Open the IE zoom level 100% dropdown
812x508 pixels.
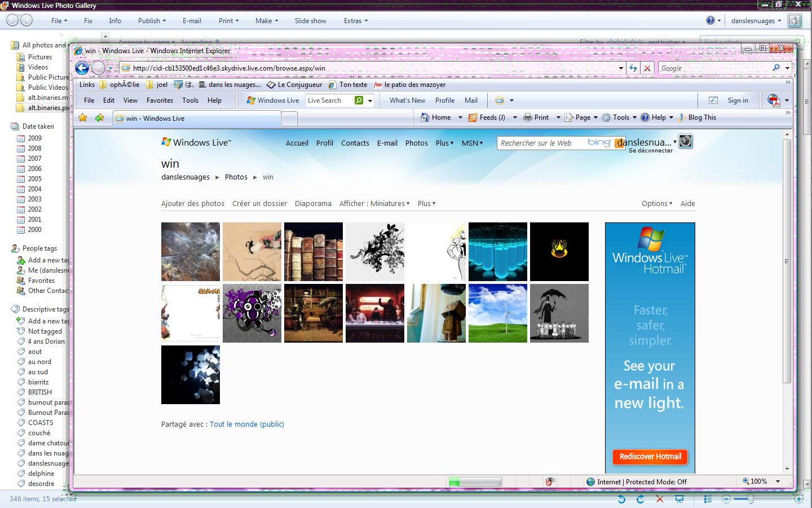762,481
